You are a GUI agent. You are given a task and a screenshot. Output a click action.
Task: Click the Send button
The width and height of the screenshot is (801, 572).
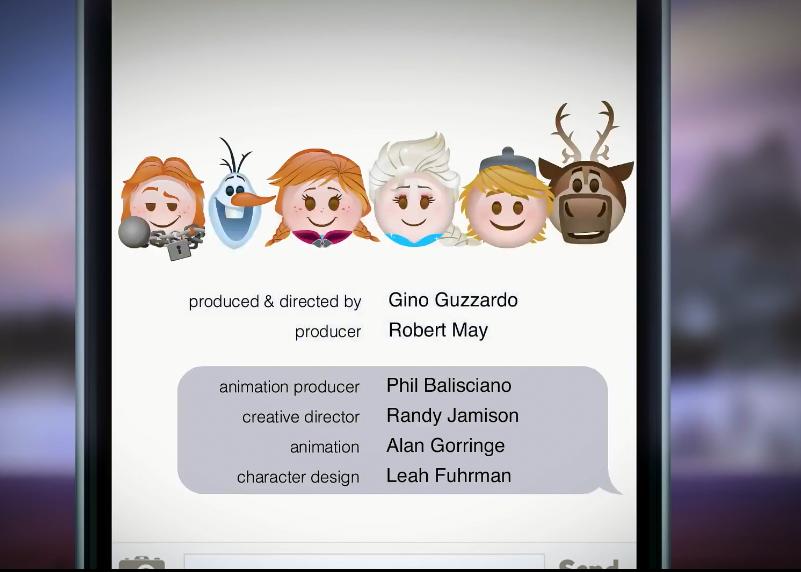[588, 564]
